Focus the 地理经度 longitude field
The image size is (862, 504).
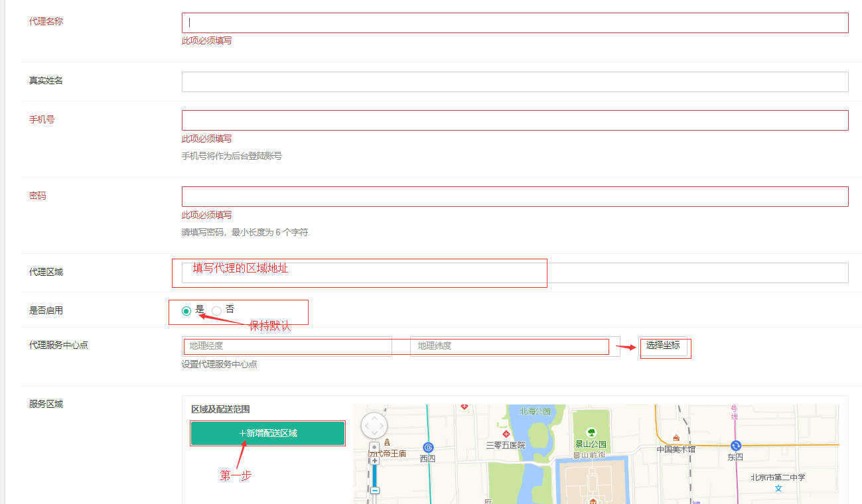tap(287, 346)
